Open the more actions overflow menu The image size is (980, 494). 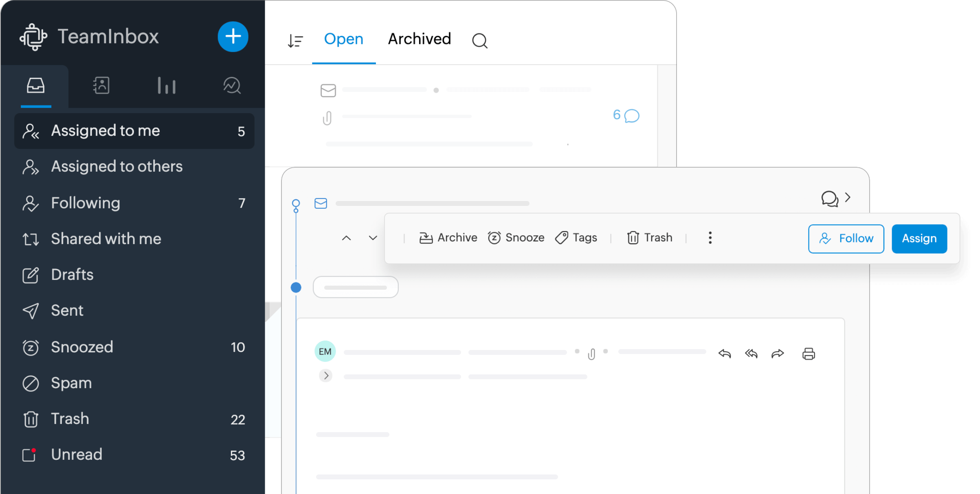[710, 238]
